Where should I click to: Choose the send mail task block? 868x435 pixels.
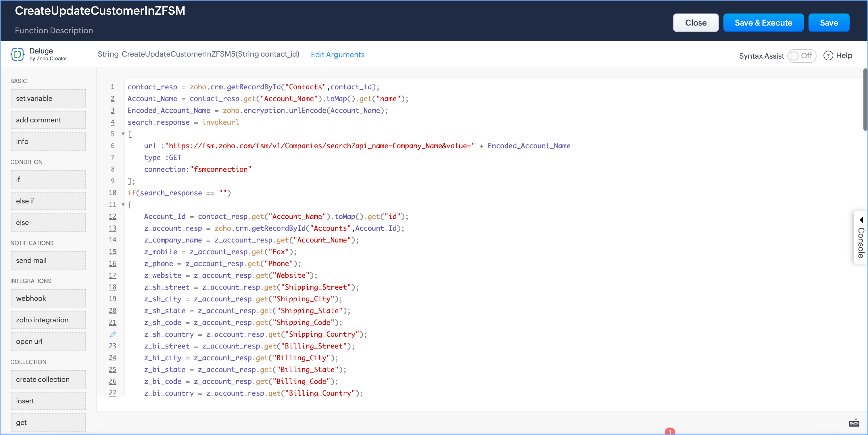48,261
